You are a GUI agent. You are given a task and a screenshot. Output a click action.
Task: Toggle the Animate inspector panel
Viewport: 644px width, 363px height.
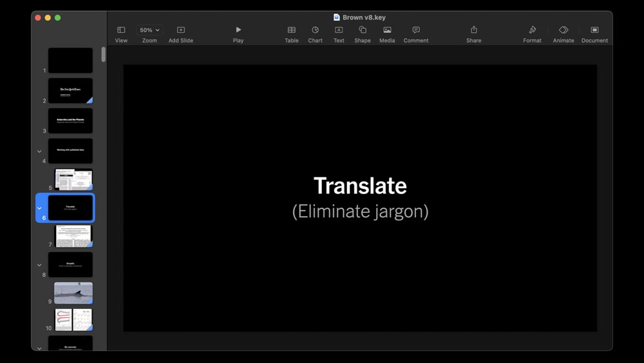coord(563,30)
